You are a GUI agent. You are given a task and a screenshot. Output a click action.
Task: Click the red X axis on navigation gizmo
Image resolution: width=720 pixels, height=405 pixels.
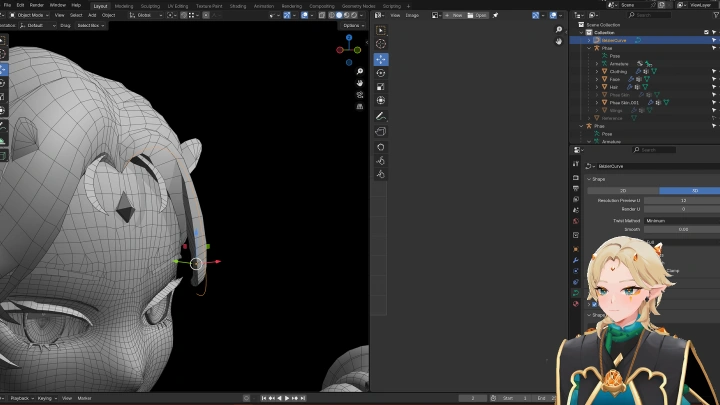click(x=340, y=50)
